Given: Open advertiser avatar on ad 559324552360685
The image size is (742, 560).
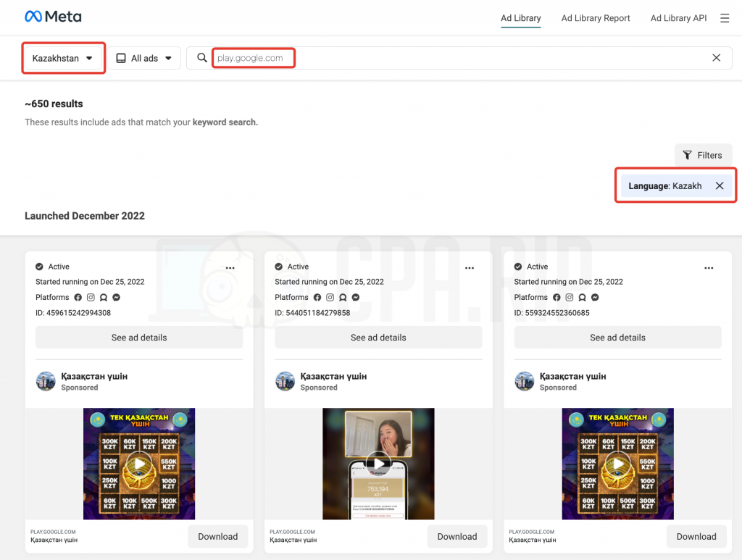Looking at the screenshot, I should coord(525,381).
